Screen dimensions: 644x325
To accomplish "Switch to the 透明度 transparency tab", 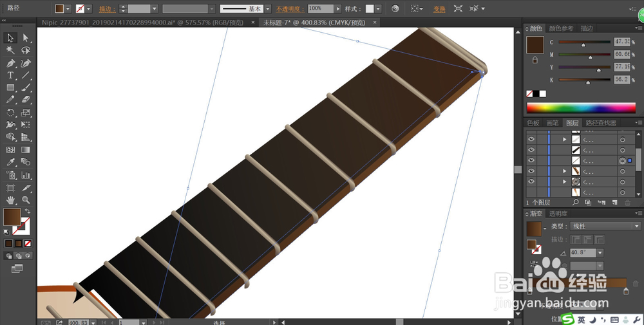I will (558, 214).
